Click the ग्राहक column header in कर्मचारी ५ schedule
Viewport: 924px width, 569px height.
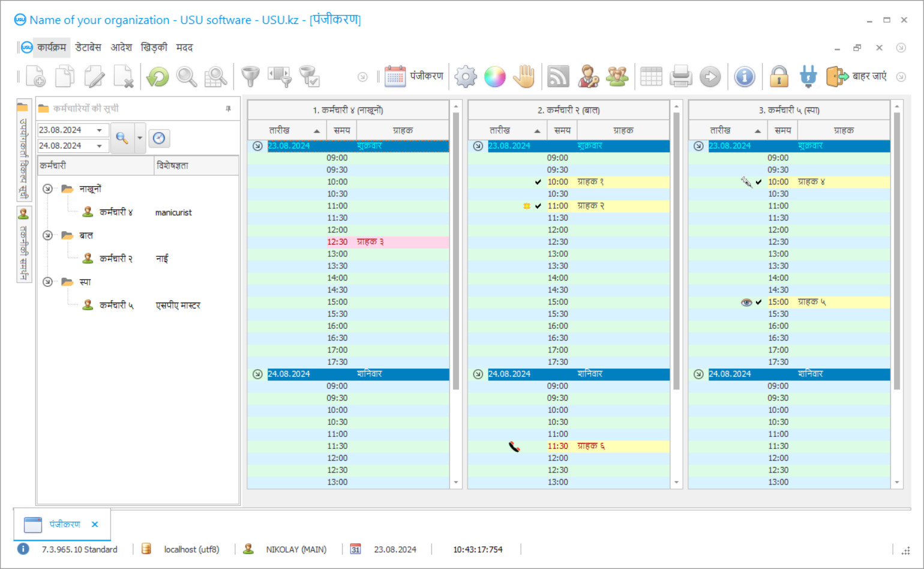[x=844, y=130]
